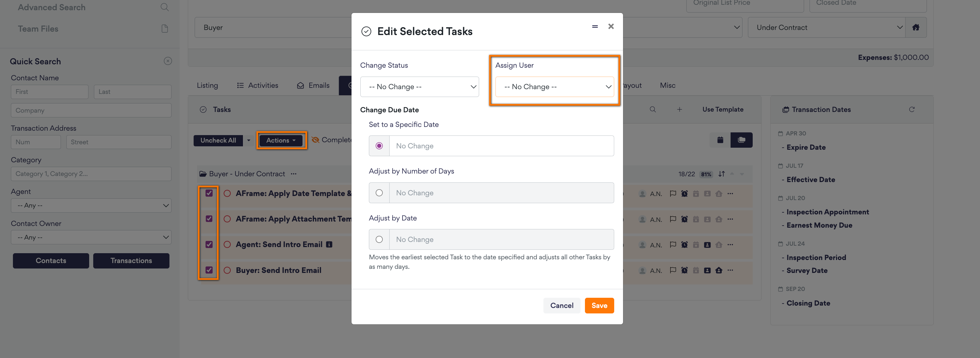
Task: Switch to the Activities tab
Action: coord(263,85)
